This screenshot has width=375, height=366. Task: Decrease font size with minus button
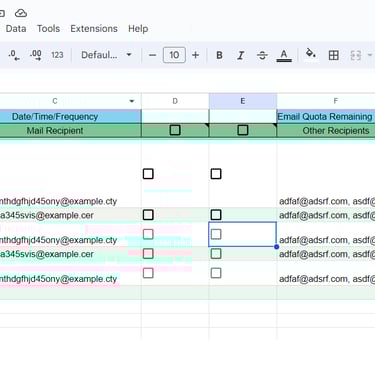[152, 55]
